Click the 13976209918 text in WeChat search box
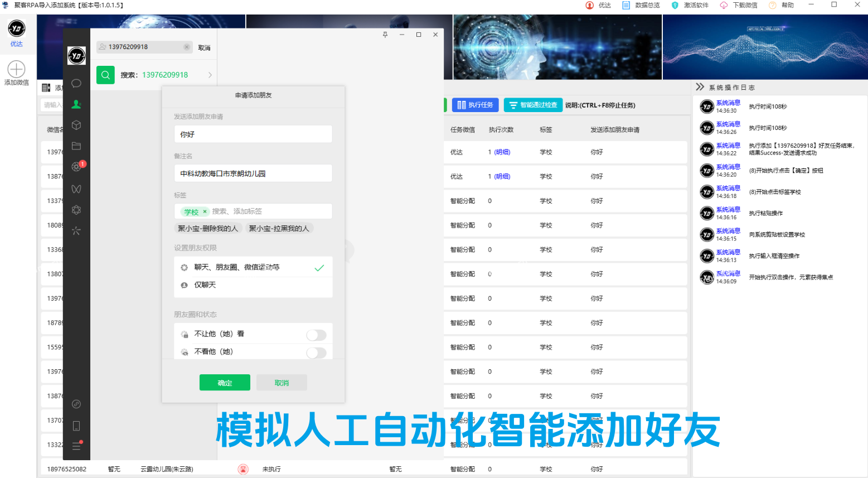Image resolution: width=868 pixels, height=478 pixels. [128, 47]
